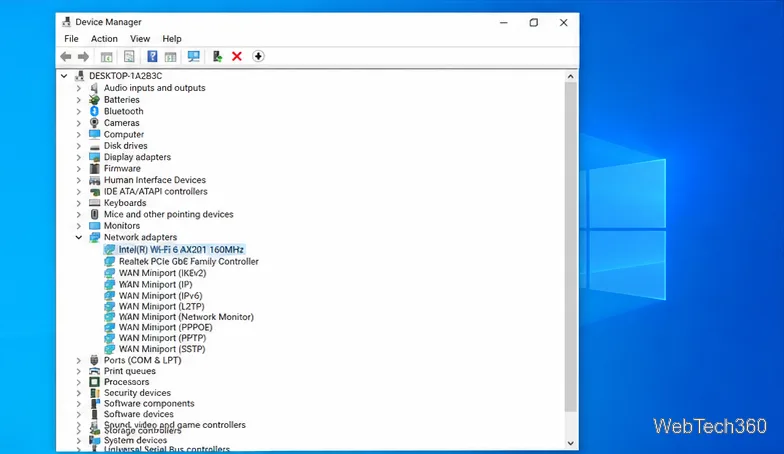Expand the Firmware category
The image size is (784, 454).
(x=78, y=168)
